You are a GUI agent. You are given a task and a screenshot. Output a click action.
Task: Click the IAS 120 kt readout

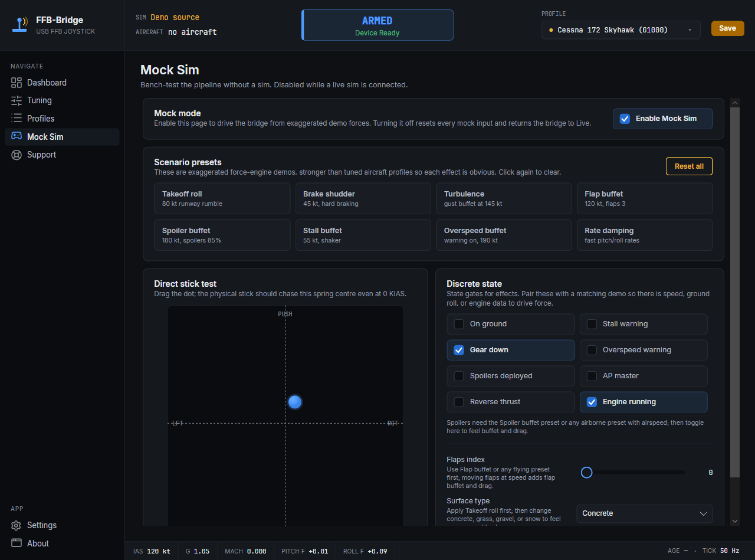tap(152, 551)
